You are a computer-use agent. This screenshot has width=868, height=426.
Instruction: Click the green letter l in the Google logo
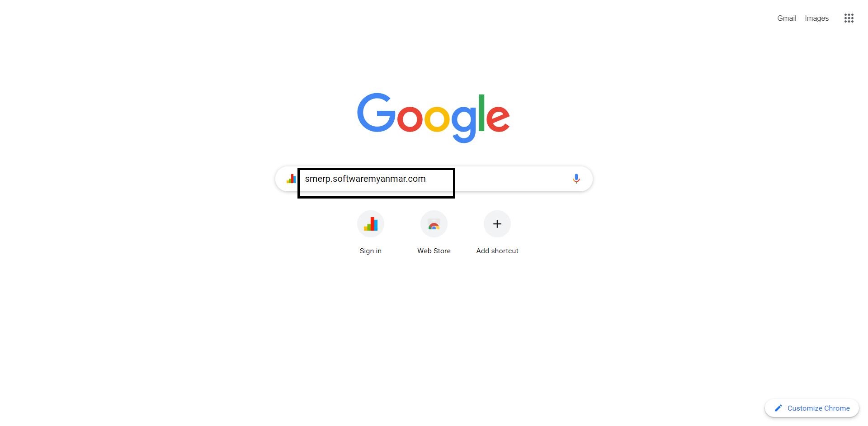click(x=481, y=113)
